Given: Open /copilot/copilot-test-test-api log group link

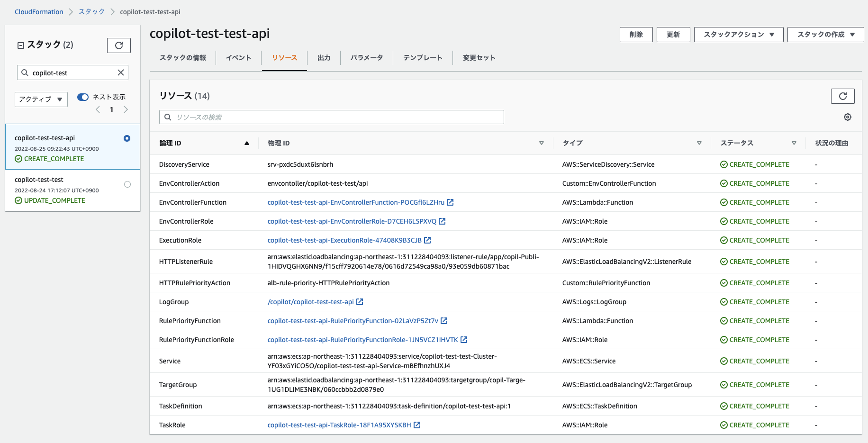Looking at the screenshot, I should tap(311, 302).
